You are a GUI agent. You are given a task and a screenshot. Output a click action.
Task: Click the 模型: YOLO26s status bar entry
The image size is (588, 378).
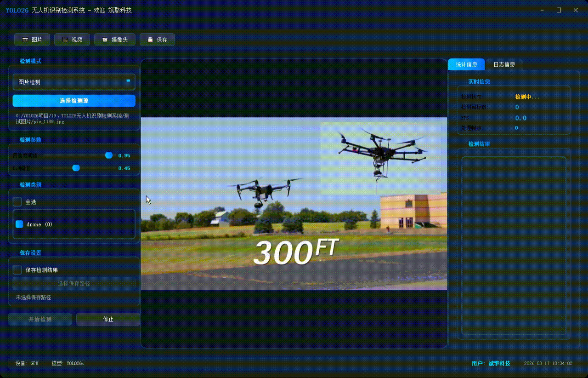tap(68, 363)
